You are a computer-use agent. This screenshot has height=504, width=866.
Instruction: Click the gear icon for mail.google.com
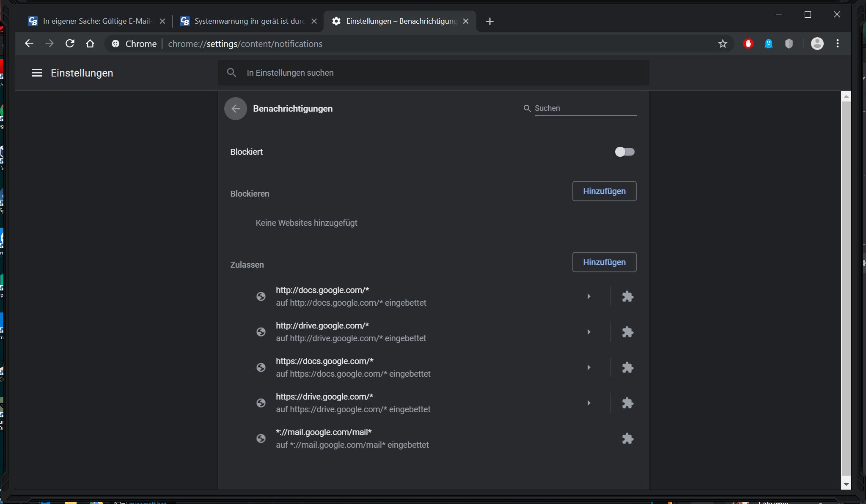click(x=627, y=438)
